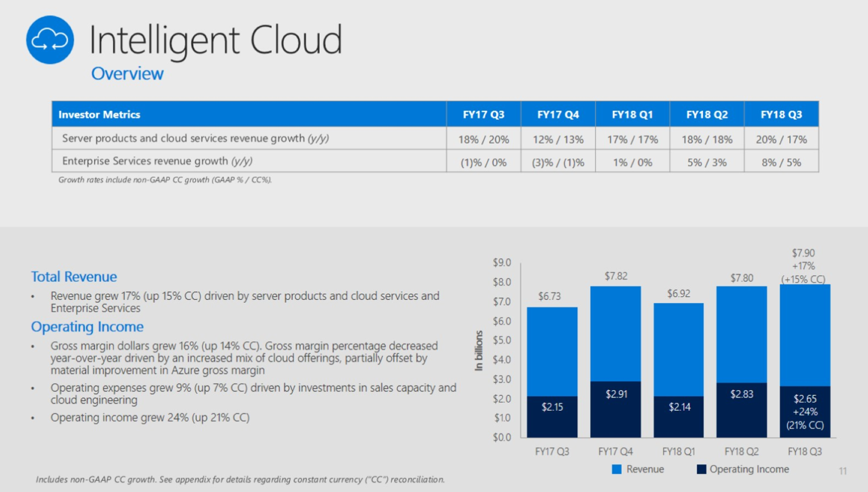
Task: Click the page number '11'
Action: 843,471
